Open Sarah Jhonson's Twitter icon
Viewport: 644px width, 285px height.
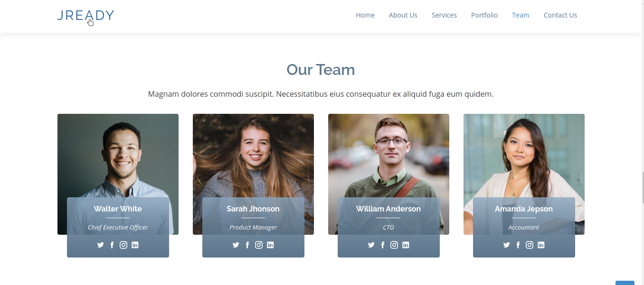[x=236, y=245]
